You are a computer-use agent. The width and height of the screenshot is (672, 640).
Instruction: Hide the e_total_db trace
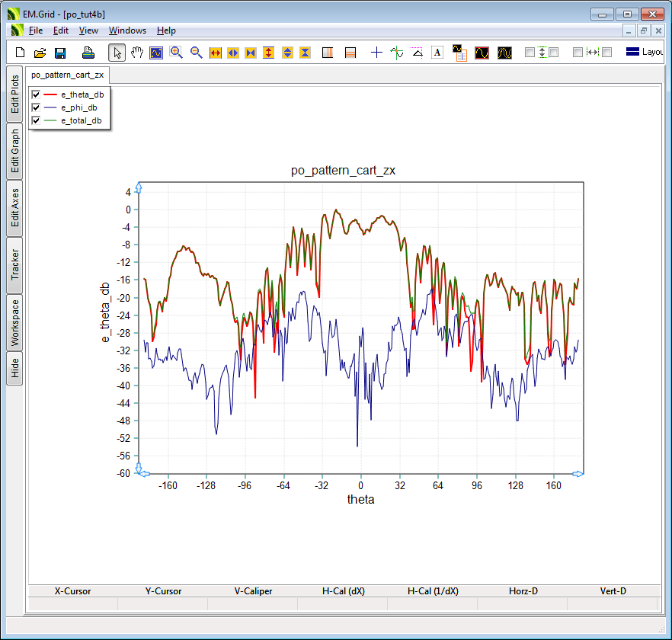pyautogui.click(x=35, y=120)
